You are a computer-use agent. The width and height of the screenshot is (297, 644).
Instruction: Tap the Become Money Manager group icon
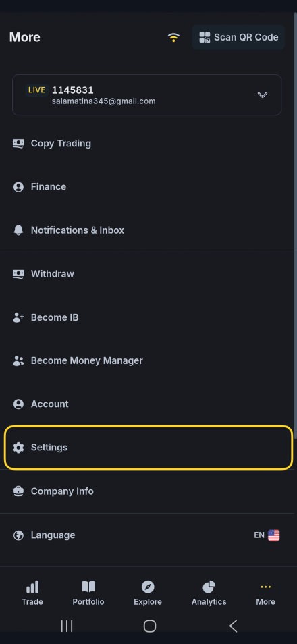coord(18,361)
